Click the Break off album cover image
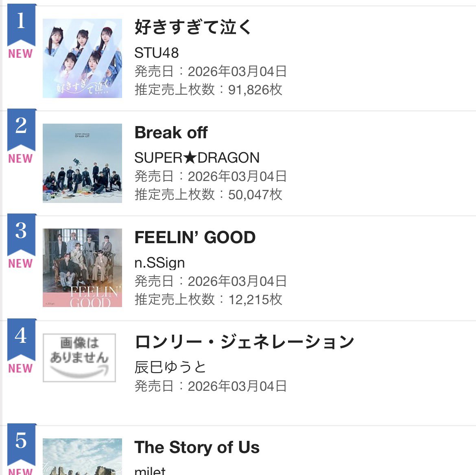Image resolution: width=476 pixels, height=475 pixels. pyautogui.click(x=82, y=163)
